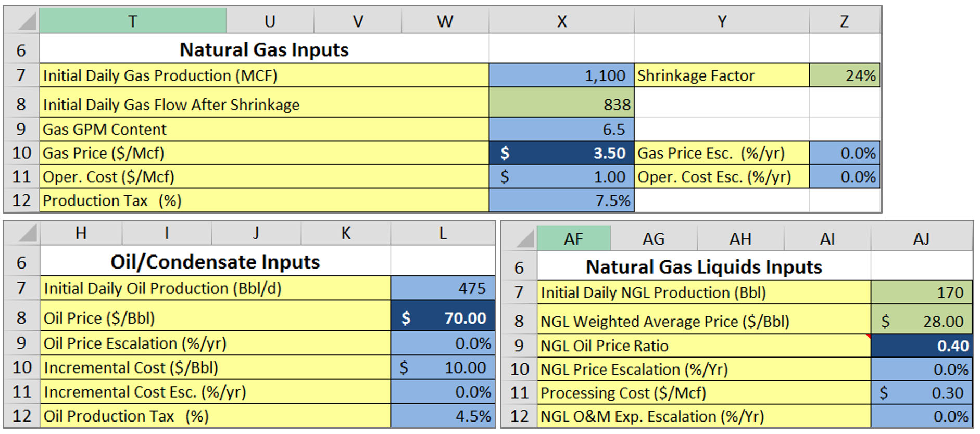The image size is (980, 434).
Task: Select column X header in gas table
Action: [x=561, y=21]
